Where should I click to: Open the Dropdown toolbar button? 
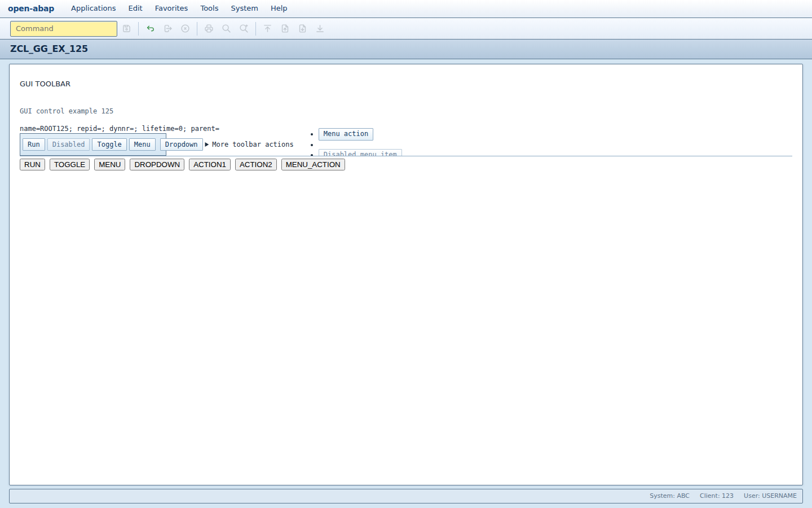(x=182, y=144)
